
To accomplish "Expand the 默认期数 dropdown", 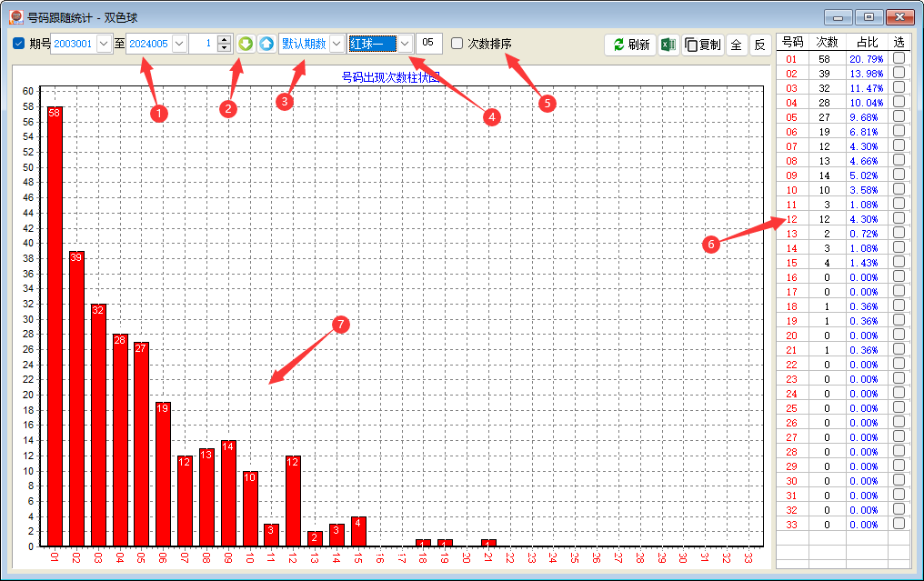I will [x=336, y=44].
